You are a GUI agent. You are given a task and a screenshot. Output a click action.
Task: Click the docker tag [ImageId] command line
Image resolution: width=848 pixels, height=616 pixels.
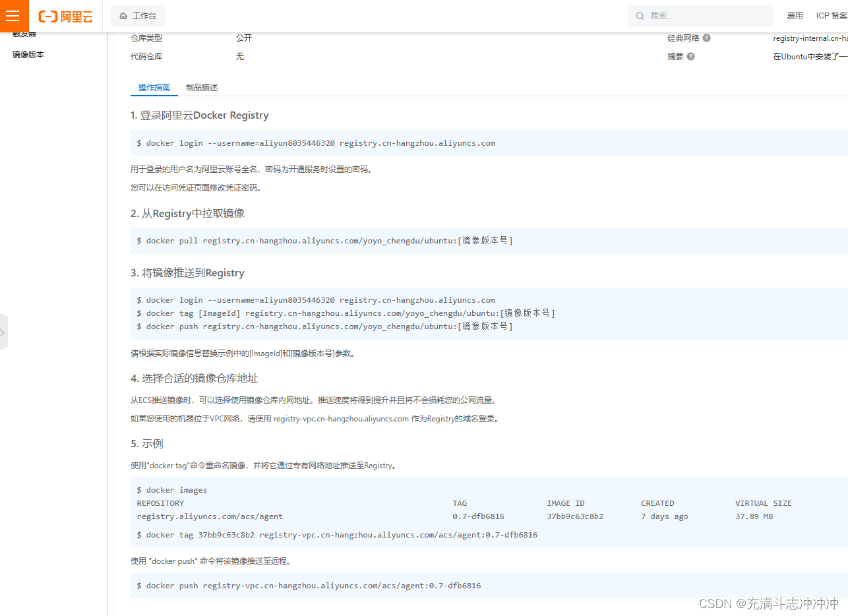click(346, 313)
